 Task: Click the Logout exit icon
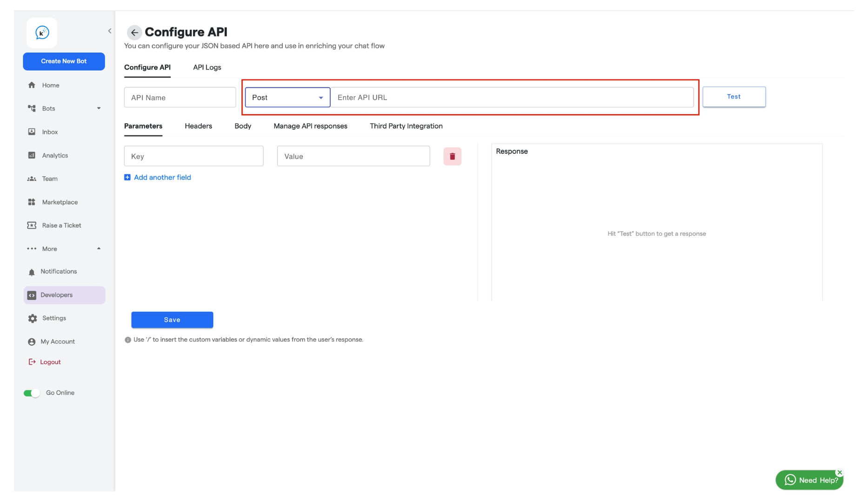point(32,362)
